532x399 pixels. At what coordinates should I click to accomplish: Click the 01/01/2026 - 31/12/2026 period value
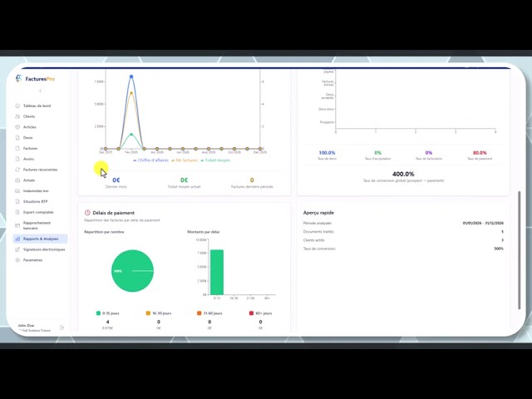pos(483,224)
